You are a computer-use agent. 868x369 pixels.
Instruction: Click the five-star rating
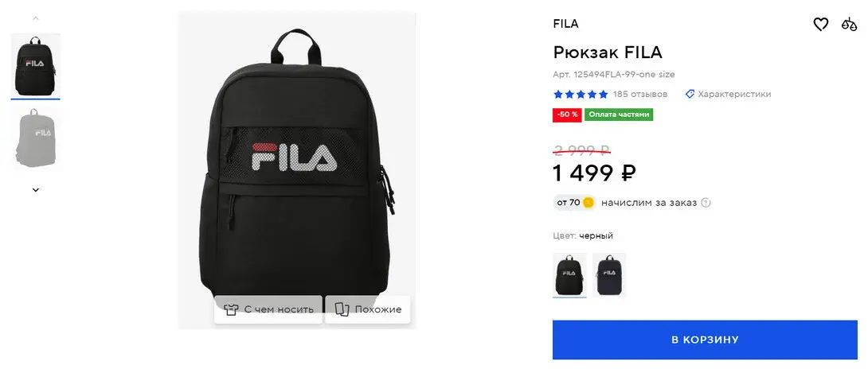tap(581, 94)
